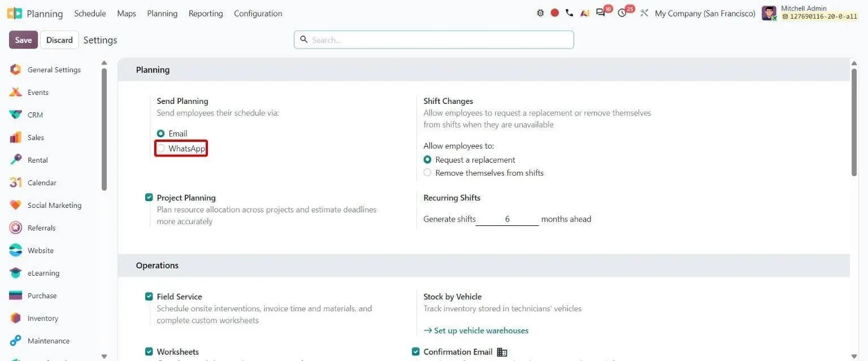Click the Social Marketing heart icon
The height and width of the screenshot is (361, 868).
coord(16,205)
